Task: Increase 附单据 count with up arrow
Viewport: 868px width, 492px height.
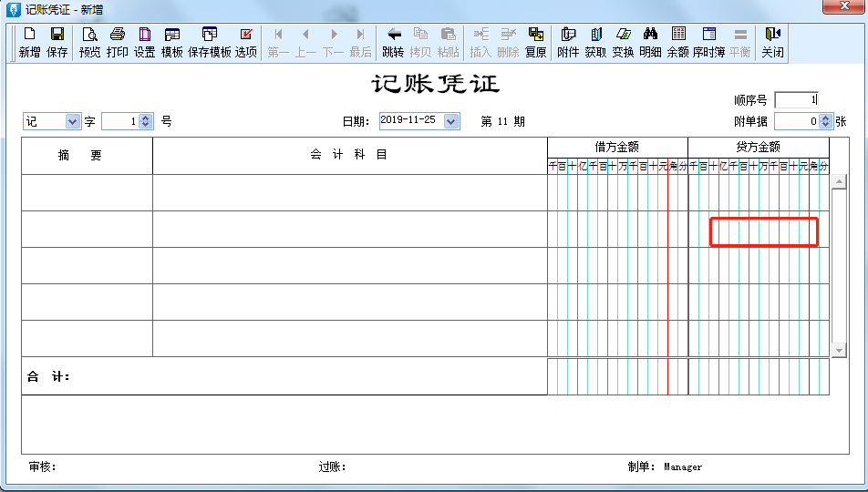Action: click(825, 118)
